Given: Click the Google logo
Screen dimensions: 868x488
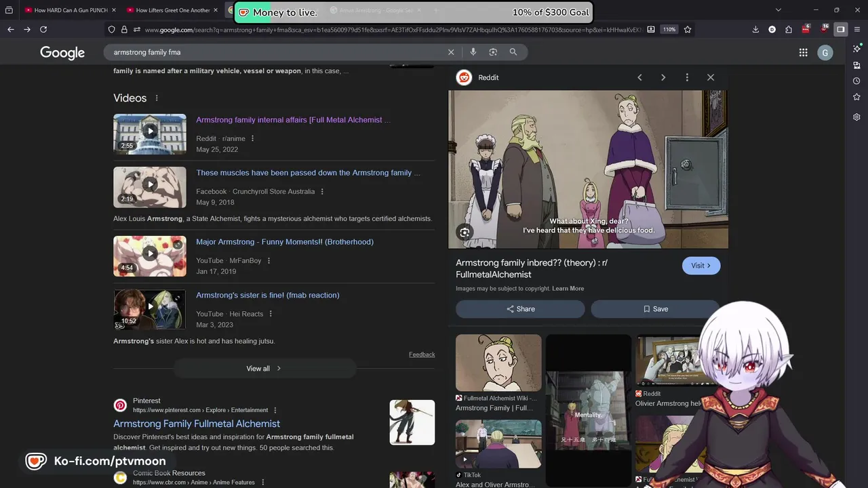Looking at the screenshot, I should point(62,53).
